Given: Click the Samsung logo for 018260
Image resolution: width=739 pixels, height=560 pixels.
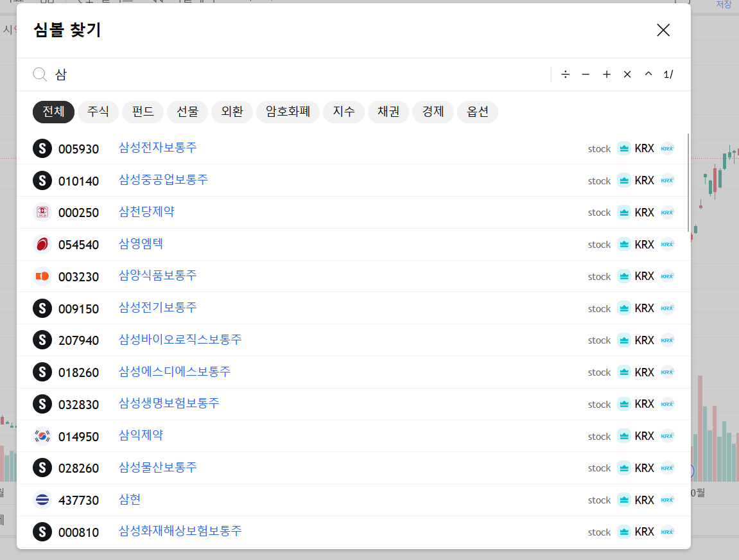Looking at the screenshot, I should pos(42,372).
